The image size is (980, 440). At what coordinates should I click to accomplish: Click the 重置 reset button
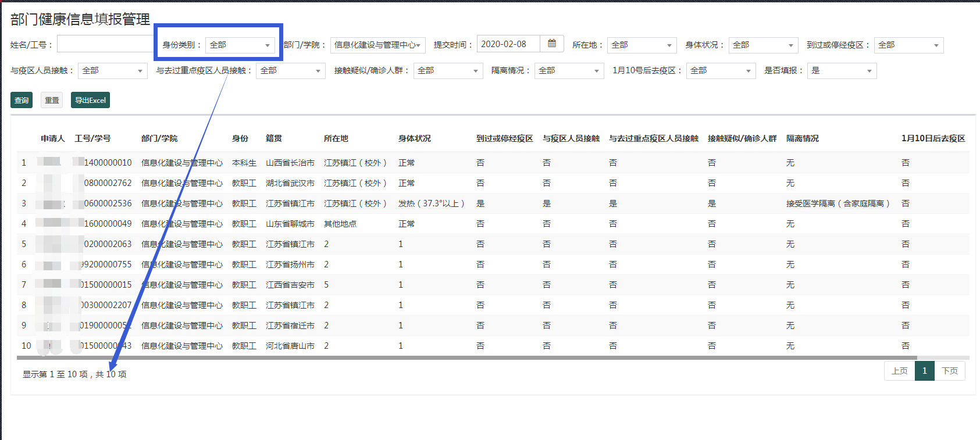[52, 100]
